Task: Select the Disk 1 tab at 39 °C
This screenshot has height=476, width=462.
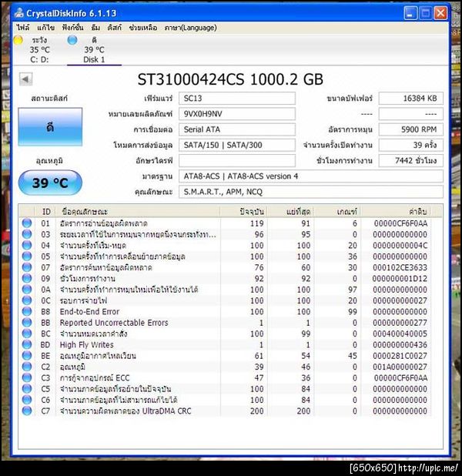Action: click(x=94, y=50)
